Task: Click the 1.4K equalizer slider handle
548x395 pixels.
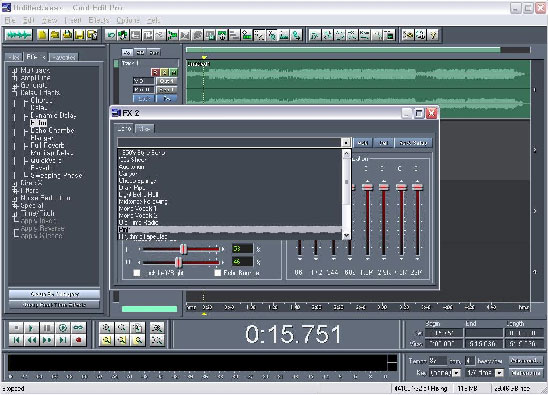Action: click(367, 187)
